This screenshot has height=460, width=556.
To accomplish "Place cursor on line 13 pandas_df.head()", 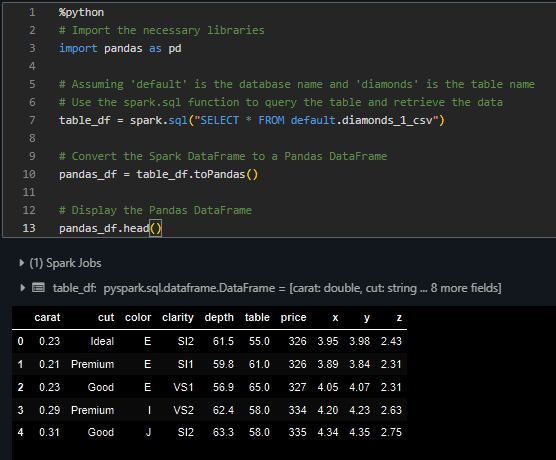I will click(x=110, y=228).
